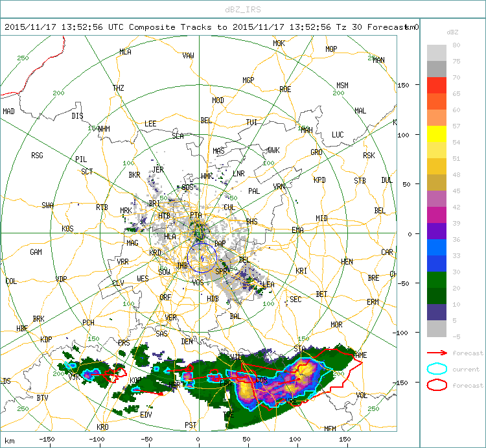Image resolution: width=486 pixels, height=448 pixels.
Task: Click the STA station label
Action: click(x=300, y=348)
